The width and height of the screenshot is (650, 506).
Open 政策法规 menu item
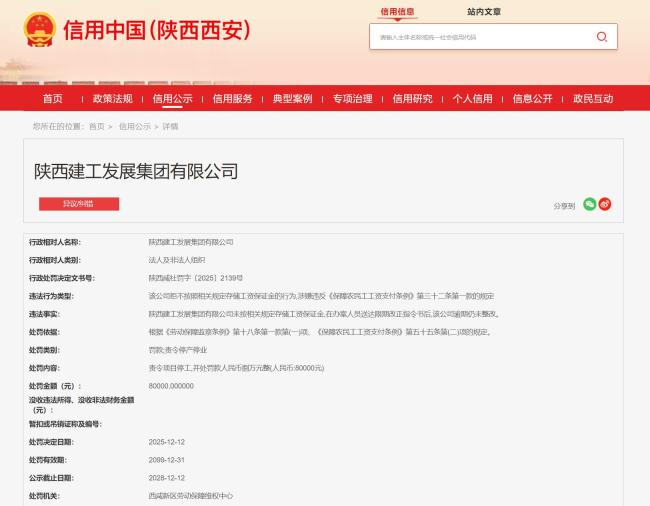[112, 99]
